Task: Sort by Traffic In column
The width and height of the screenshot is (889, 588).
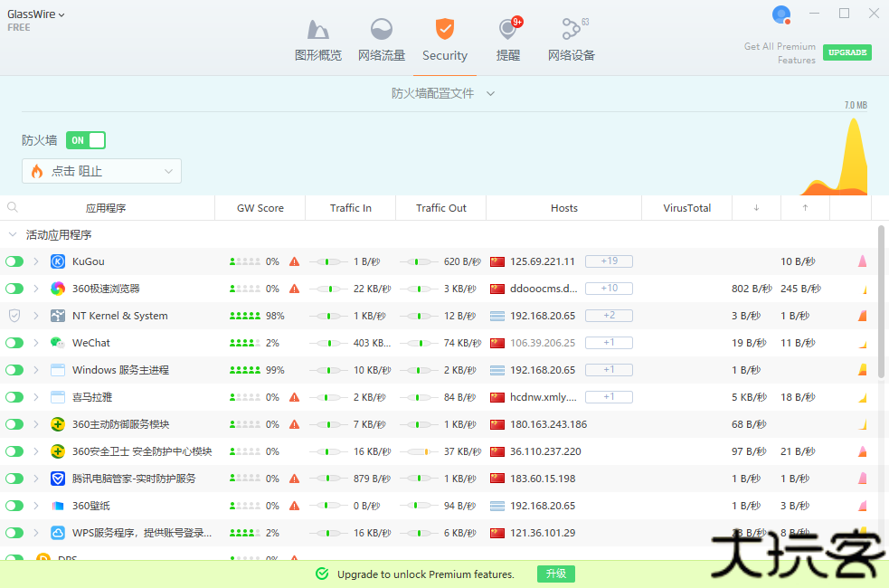Action: coord(350,208)
